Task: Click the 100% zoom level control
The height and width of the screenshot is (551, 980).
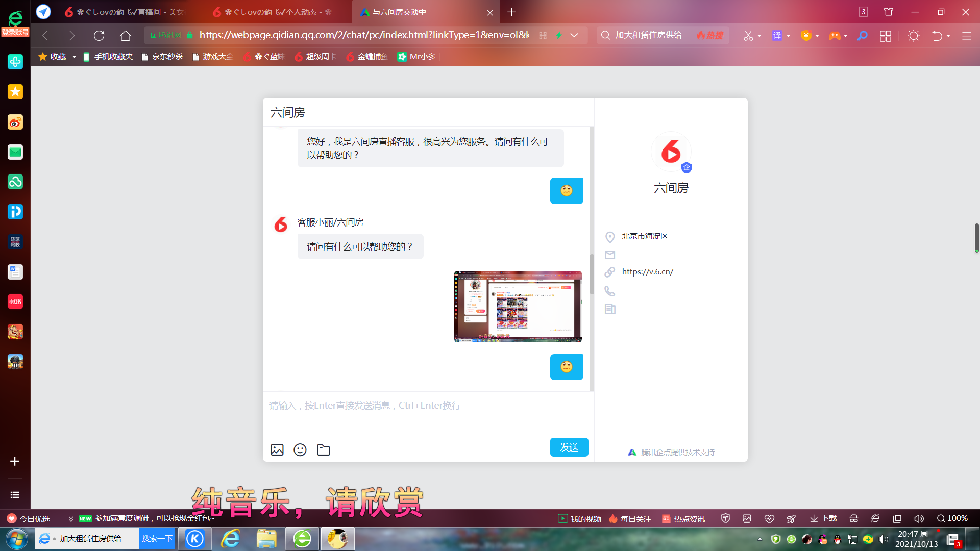Action: click(952, 518)
